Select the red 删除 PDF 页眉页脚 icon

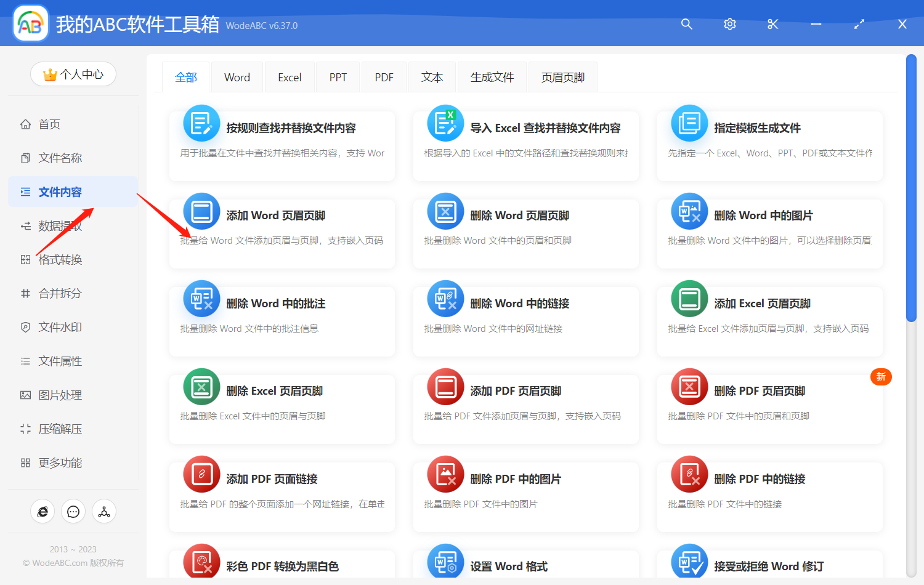pos(689,387)
